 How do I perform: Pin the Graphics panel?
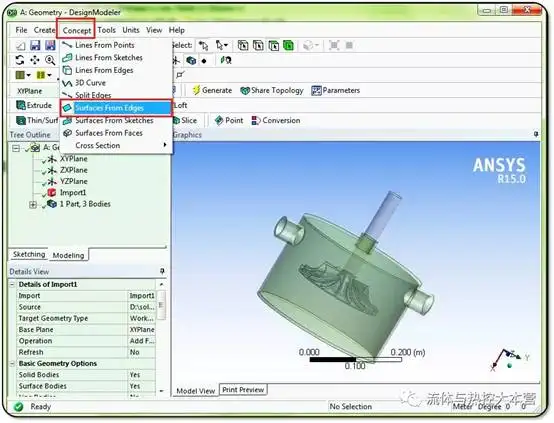(536, 134)
